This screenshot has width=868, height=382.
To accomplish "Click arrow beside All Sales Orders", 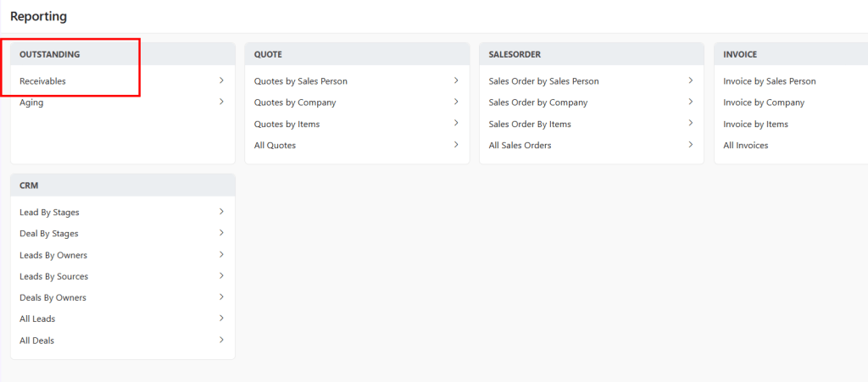I will 691,145.
